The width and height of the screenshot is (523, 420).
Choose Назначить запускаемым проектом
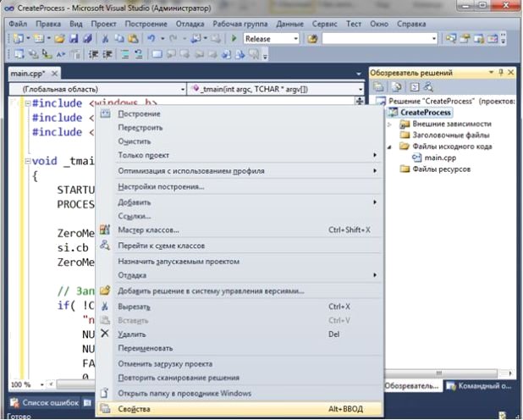tap(239, 262)
